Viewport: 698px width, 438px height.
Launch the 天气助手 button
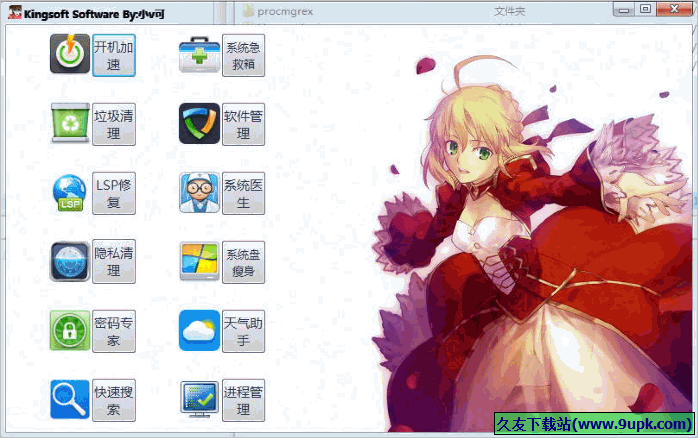[243, 331]
